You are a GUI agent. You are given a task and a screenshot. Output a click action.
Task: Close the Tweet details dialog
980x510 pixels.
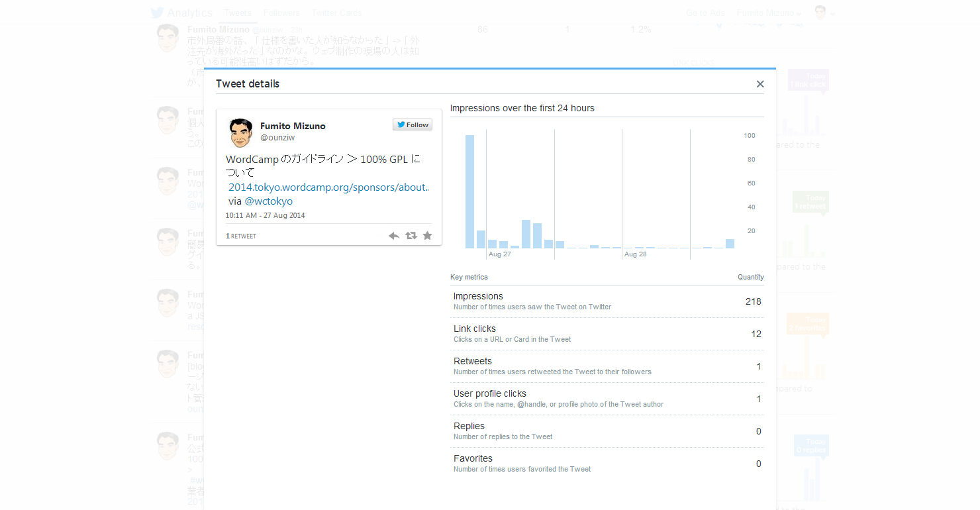pyautogui.click(x=760, y=84)
